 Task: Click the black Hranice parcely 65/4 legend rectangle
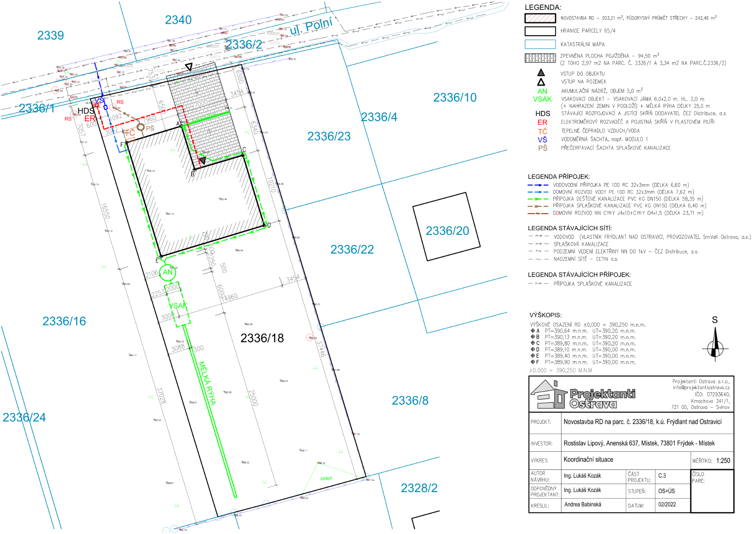(x=540, y=31)
